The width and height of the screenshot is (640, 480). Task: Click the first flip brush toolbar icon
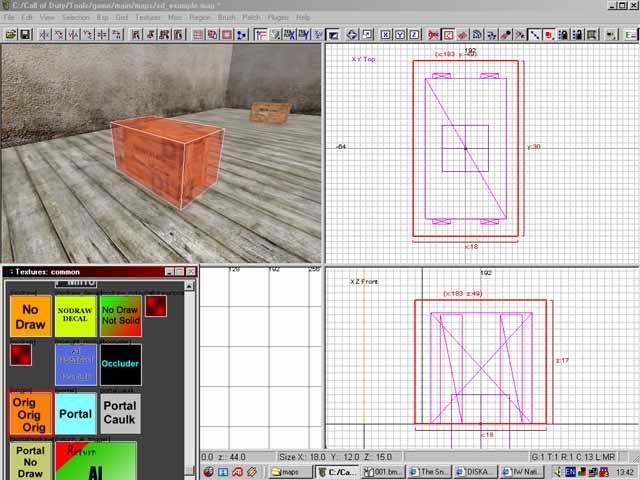pyautogui.click(x=45, y=34)
